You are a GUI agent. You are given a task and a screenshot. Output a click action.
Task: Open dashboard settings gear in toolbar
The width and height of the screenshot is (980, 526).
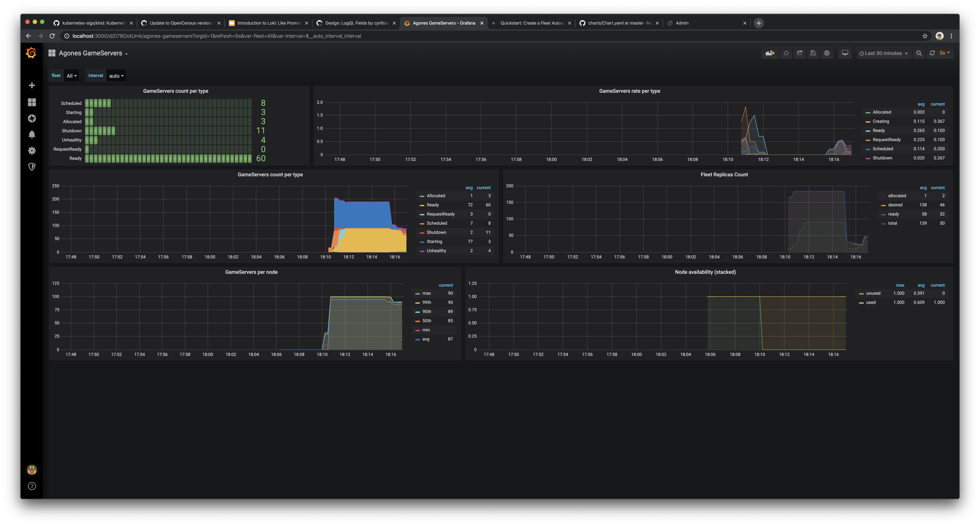pos(827,53)
